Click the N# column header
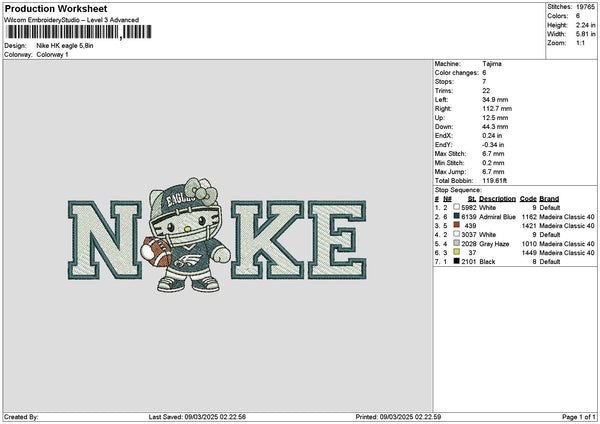The width and height of the screenshot is (600, 424). pos(447,199)
